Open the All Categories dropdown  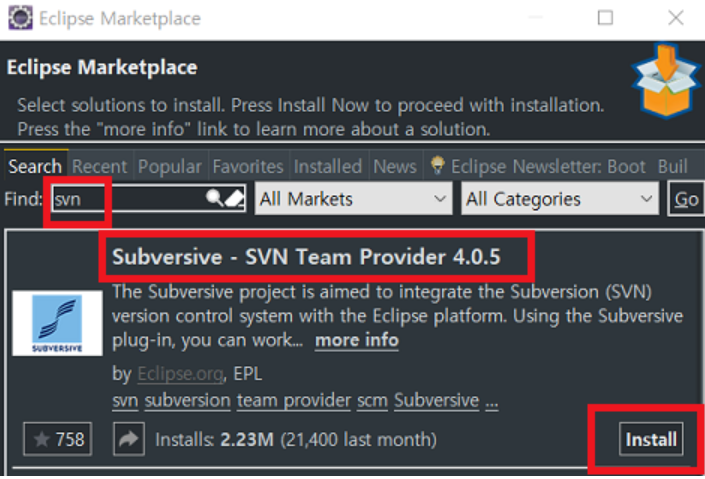(x=560, y=198)
